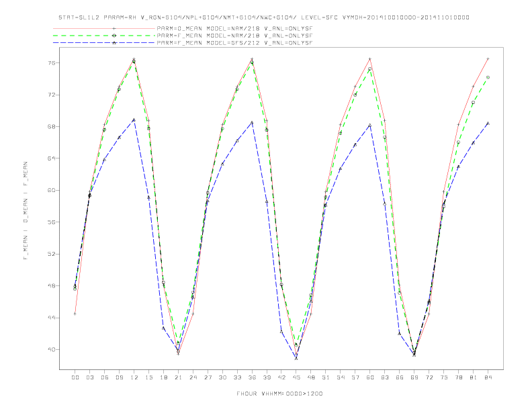Select the red O_MEAN NAM/218 legend label

pyautogui.click(x=234, y=28)
